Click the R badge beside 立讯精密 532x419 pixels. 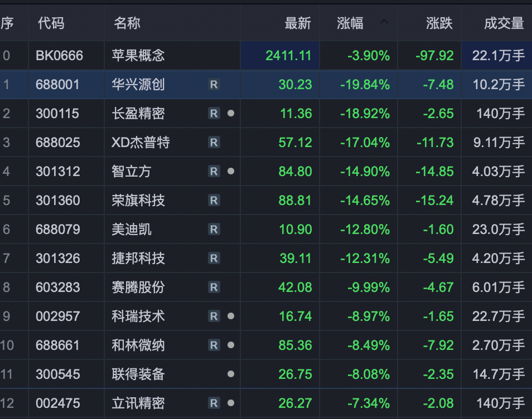pos(214,403)
